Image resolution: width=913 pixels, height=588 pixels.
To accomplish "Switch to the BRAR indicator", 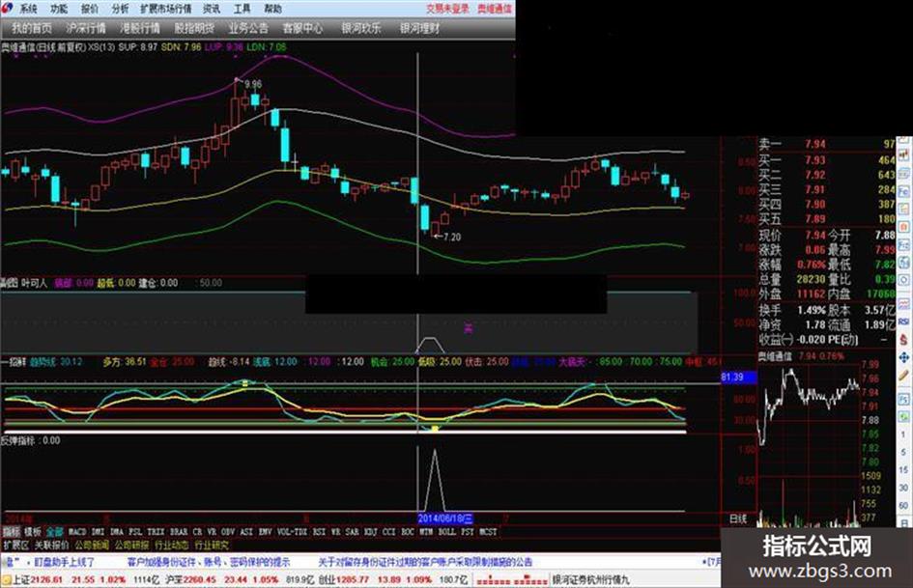I will (179, 532).
